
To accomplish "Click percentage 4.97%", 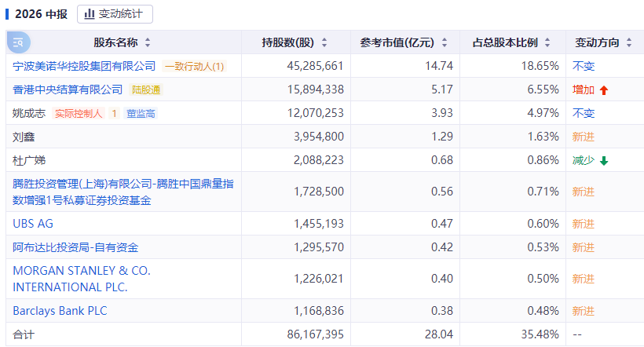I will tap(543, 113).
